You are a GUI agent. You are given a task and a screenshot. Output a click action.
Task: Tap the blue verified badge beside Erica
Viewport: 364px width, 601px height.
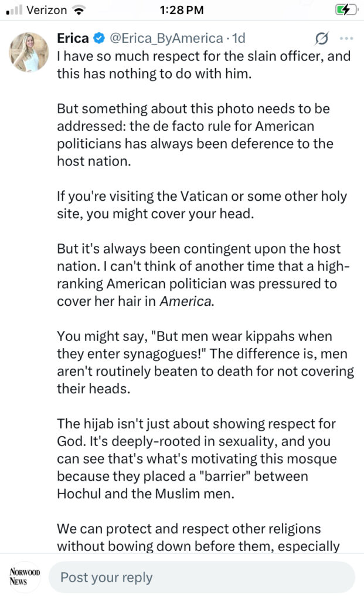[x=99, y=39]
